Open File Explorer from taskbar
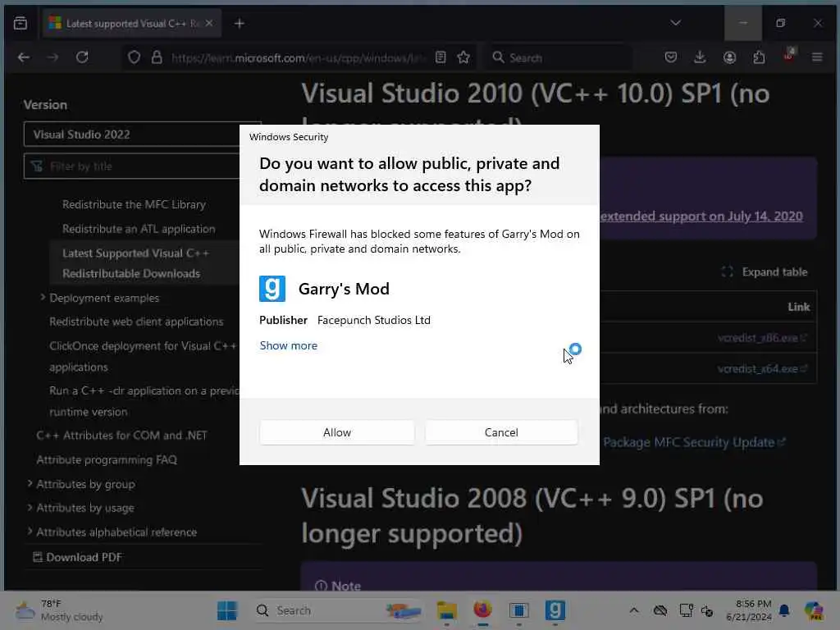840x630 pixels. (x=447, y=610)
